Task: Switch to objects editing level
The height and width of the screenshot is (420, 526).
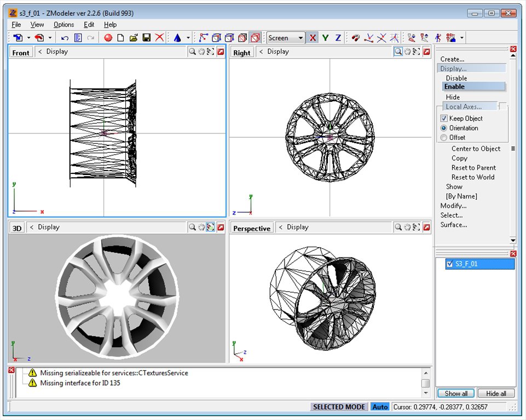Action: (242, 38)
